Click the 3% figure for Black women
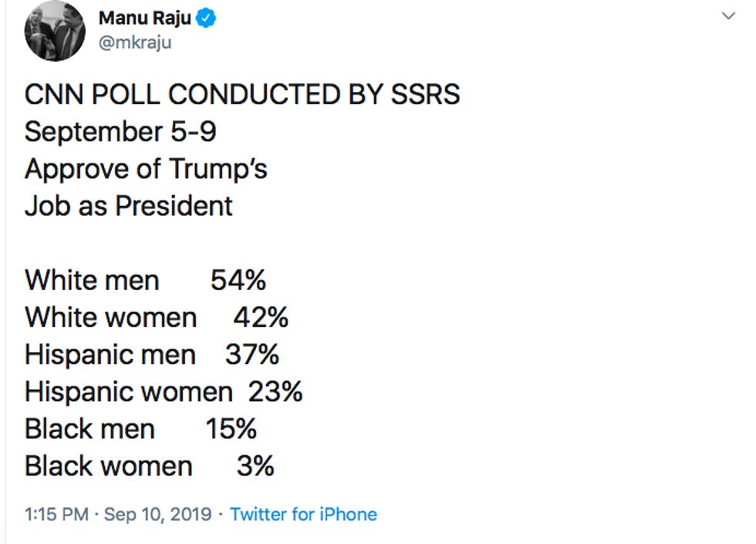Screen dimensions: 756x544 pos(255,466)
